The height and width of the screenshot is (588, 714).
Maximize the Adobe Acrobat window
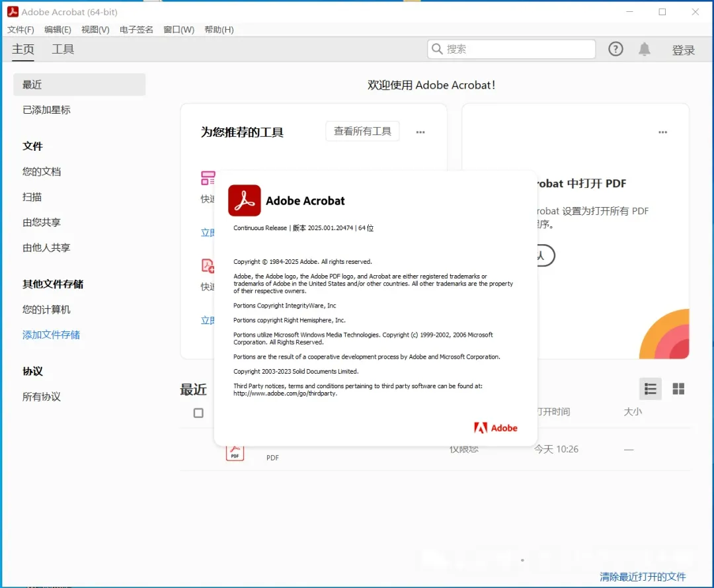(662, 12)
